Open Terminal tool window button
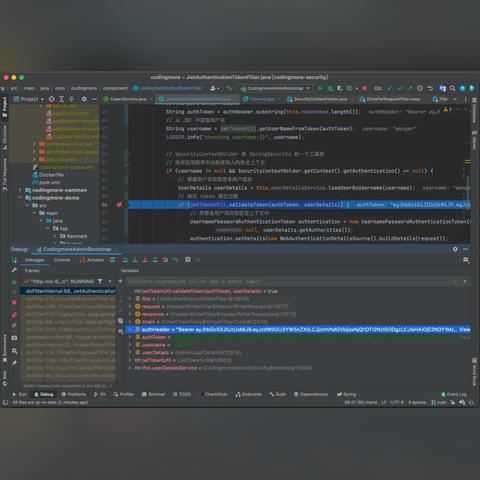The width and height of the screenshot is (480, 480). (x=153, y=394)
